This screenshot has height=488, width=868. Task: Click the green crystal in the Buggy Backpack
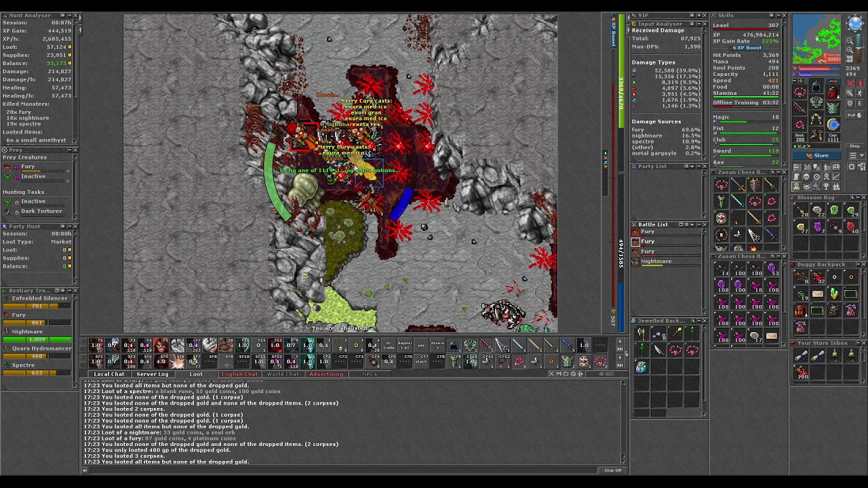[x=834, y=293]
